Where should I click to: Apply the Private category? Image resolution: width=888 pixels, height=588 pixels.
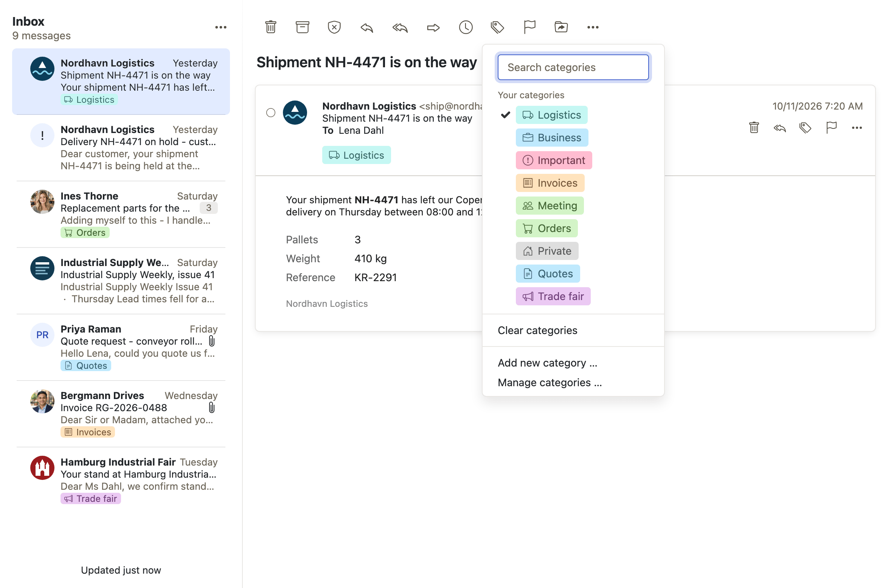[x=547, y=251]
